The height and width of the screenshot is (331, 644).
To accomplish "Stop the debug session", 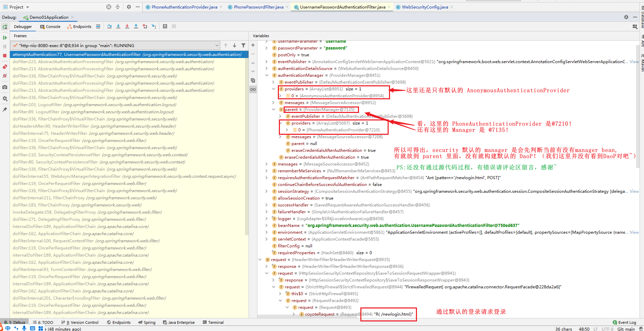I will [x=5, y=55].
